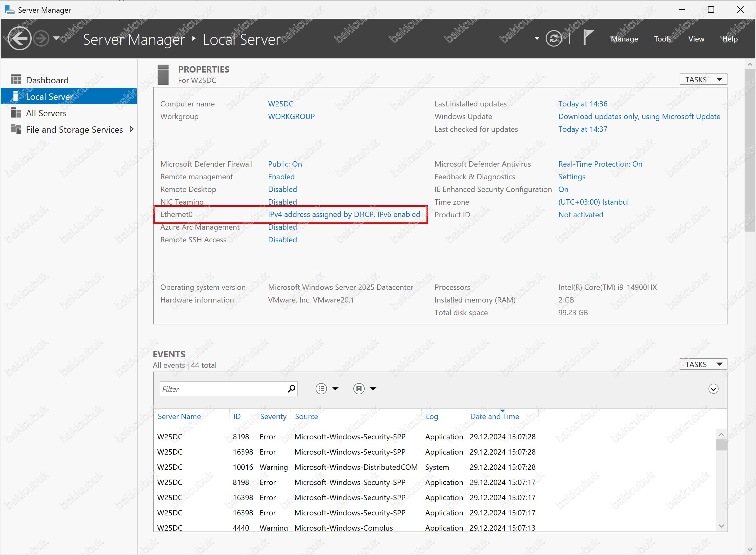Click IE Enhanced Security Configuration On
This screenshot has height=555, width=756.
563,189
